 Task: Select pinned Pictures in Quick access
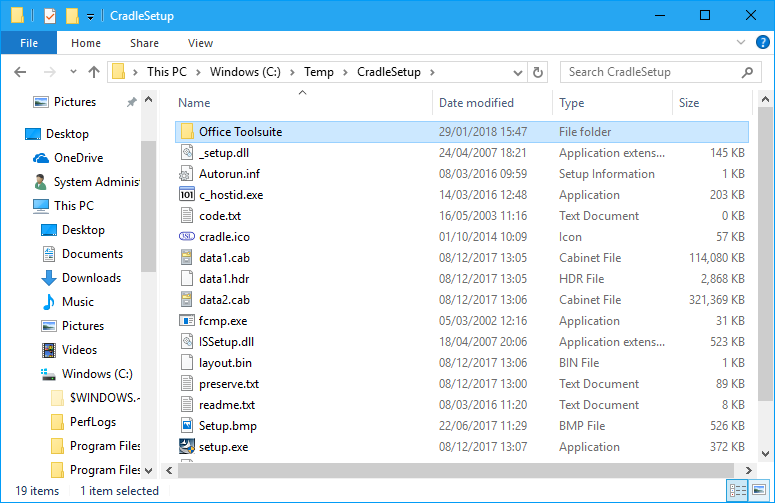75,102
